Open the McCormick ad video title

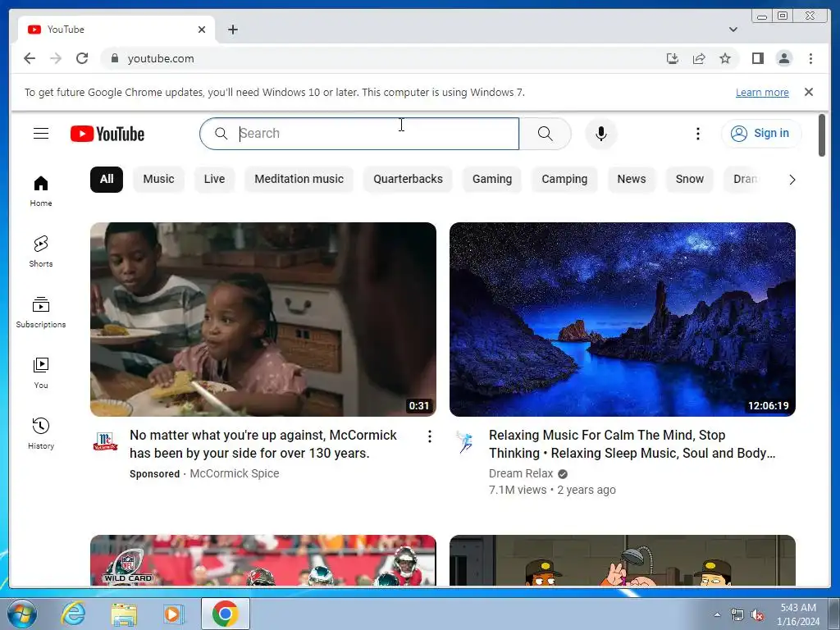click(263, 444)
